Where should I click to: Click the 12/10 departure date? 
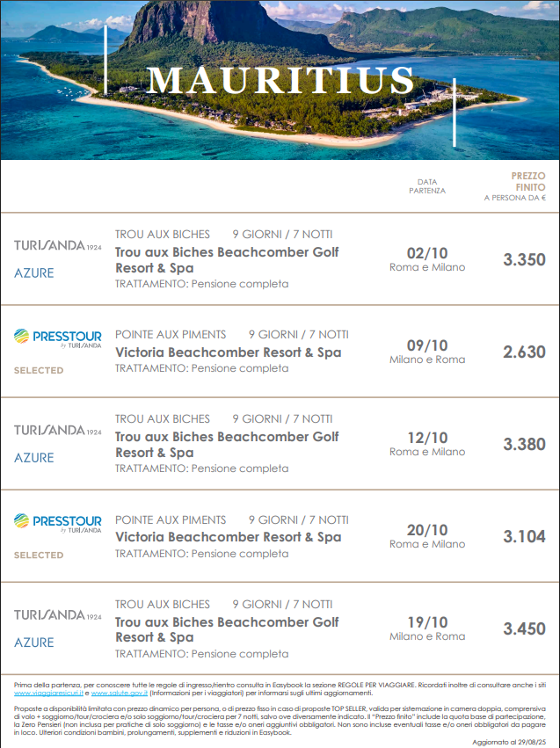coord(427,438)
